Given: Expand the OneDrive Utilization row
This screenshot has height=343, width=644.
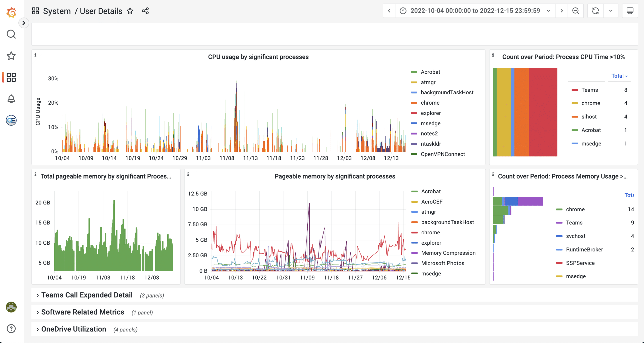Looking at the screenshot, I should click(73, 329).
